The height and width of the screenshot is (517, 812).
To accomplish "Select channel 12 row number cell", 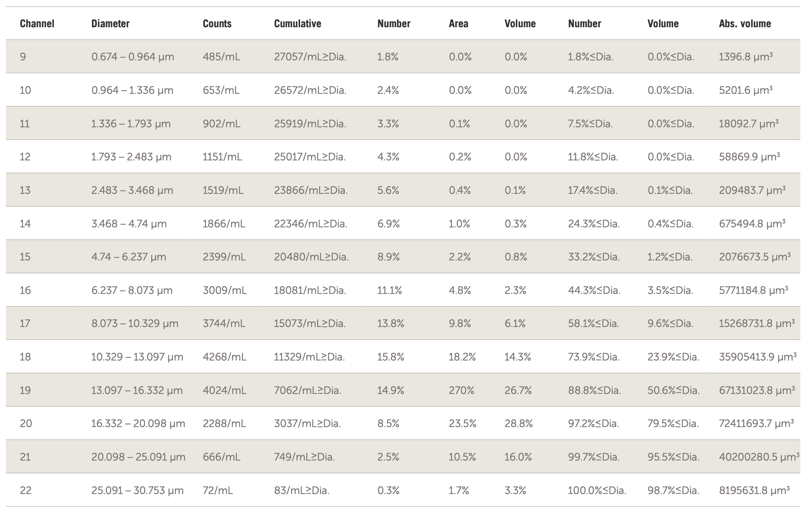I will click(x=25, y=157).
